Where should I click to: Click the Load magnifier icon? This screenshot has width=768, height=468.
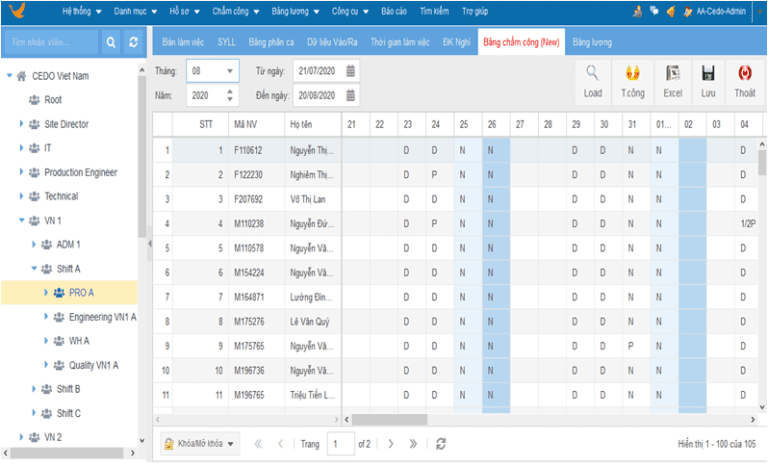(592, 74)
